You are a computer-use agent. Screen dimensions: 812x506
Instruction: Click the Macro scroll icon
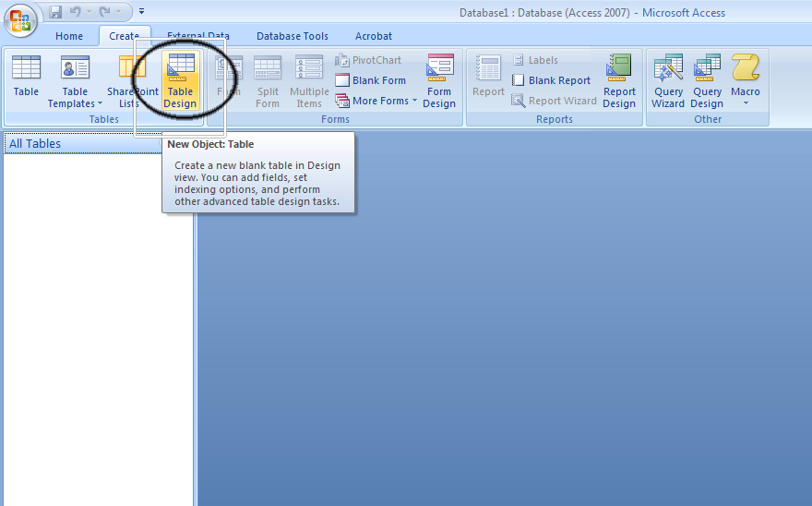point(746,67)
